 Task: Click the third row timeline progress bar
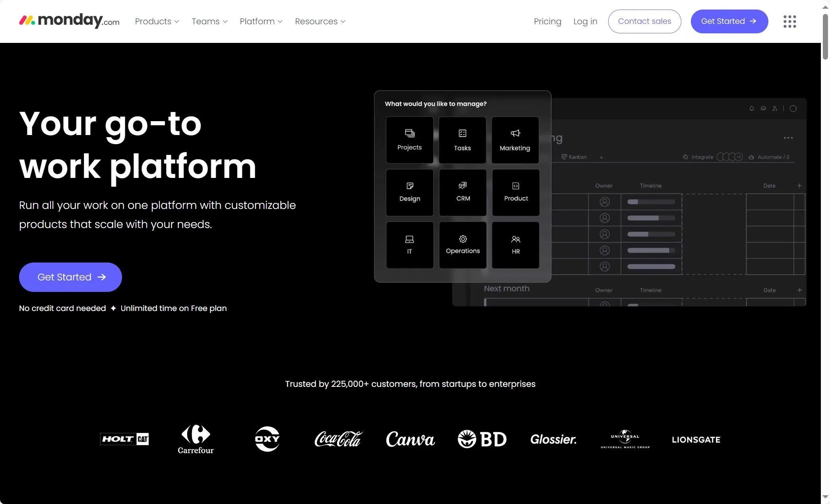click(651, 234)
